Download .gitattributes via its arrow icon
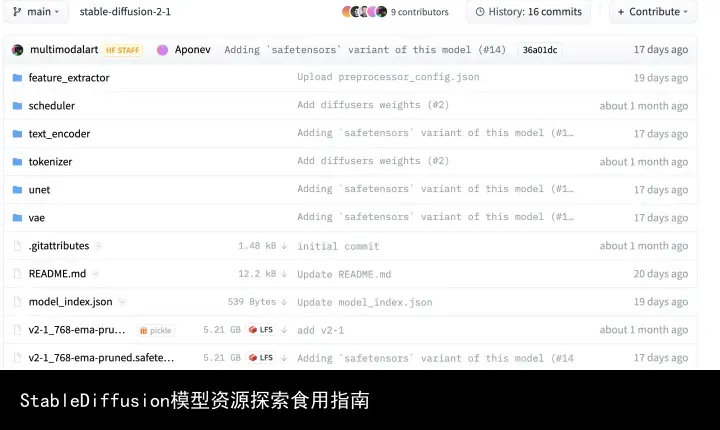Screen dimensions: 720x430 (284, 246)
